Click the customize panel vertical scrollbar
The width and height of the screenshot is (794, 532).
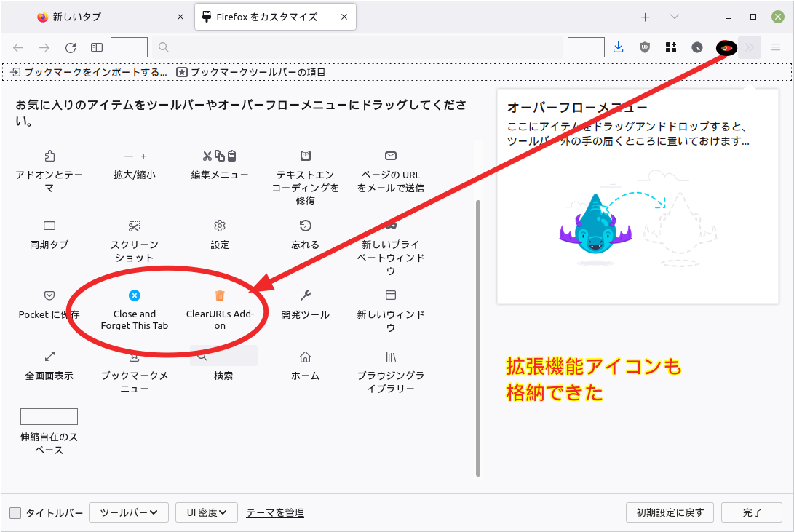478,335
